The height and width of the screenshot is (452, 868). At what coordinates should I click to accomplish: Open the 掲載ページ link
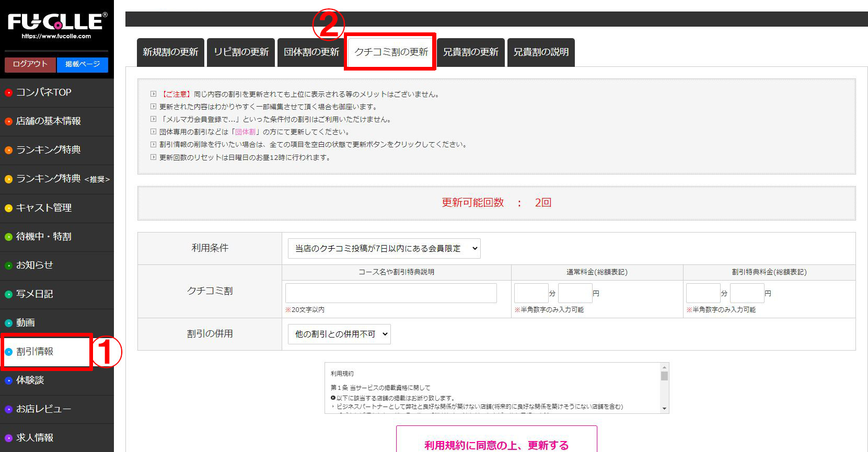click(x=82, y=64)
